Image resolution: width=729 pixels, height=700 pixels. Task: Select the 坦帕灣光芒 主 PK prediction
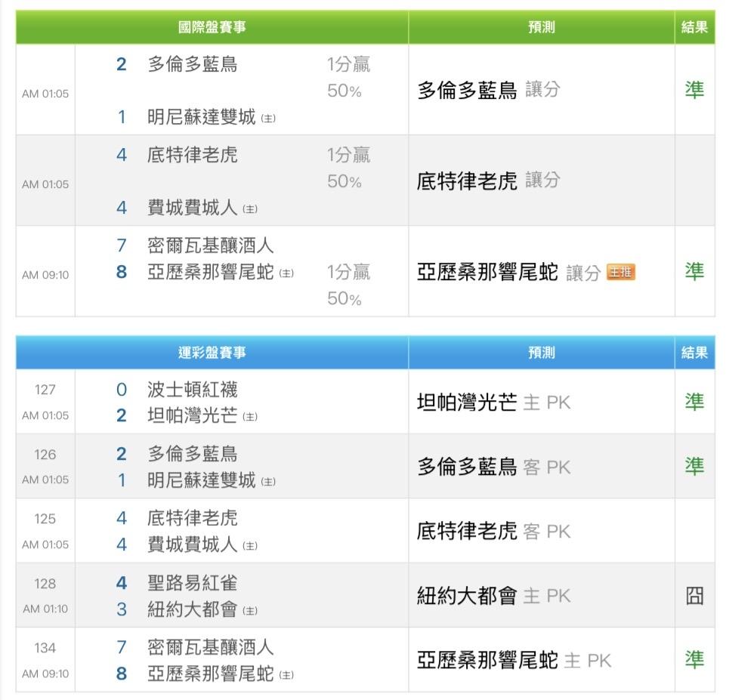(493, 402)
